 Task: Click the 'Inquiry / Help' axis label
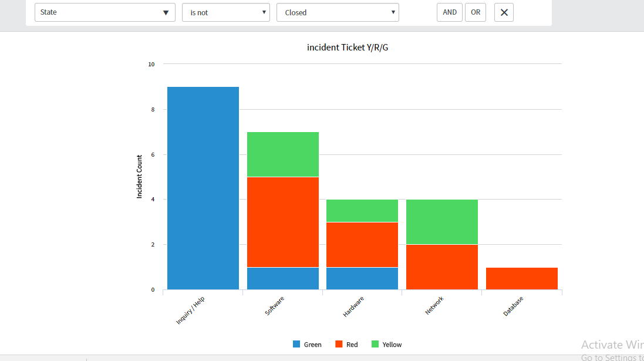pyautogui.click(x=190, y=311)
